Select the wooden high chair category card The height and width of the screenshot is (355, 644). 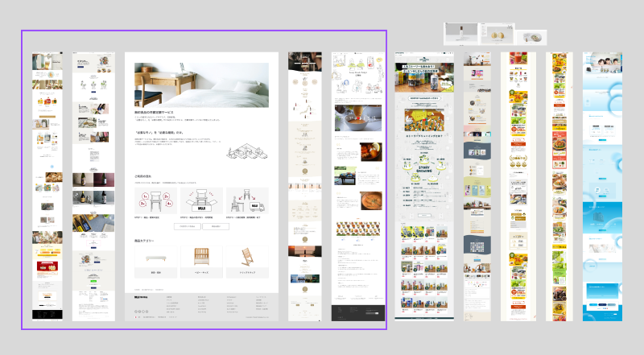pyautogui.click(x=247, y=259)
